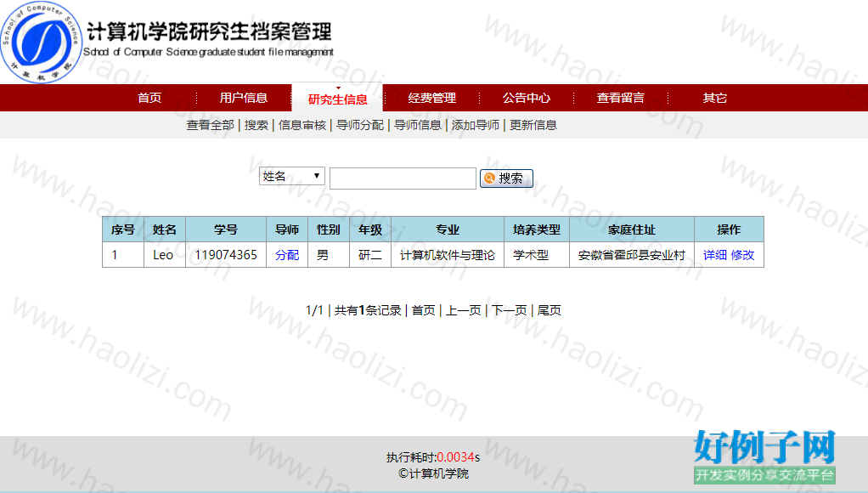868x493 pixels.
Task: Open the 公告中心 navigation tab
Action: tap(527, 98)
